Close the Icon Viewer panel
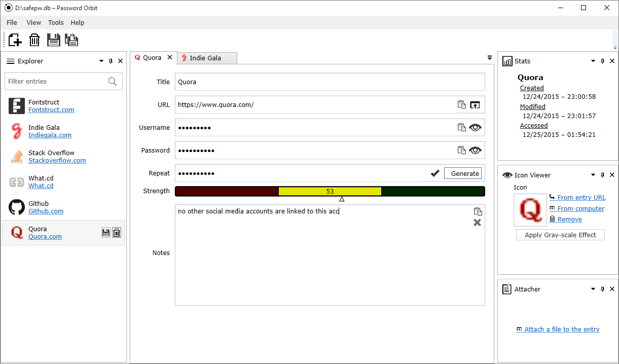 (612, 175)
